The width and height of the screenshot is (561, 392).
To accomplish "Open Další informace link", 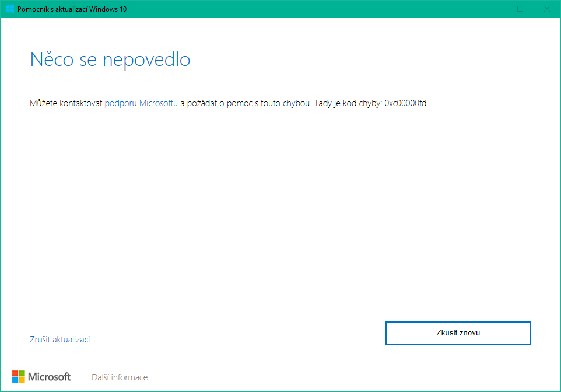I will (120, 377).
